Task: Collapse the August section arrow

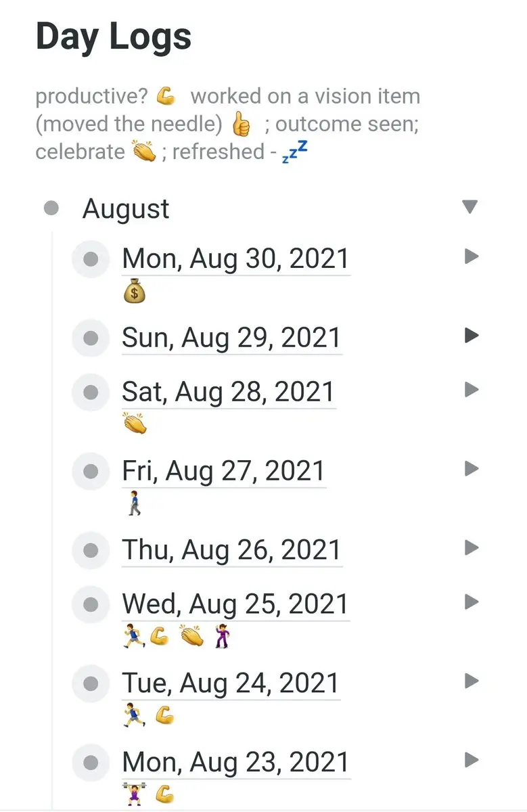Action: (x=469, y=207)
